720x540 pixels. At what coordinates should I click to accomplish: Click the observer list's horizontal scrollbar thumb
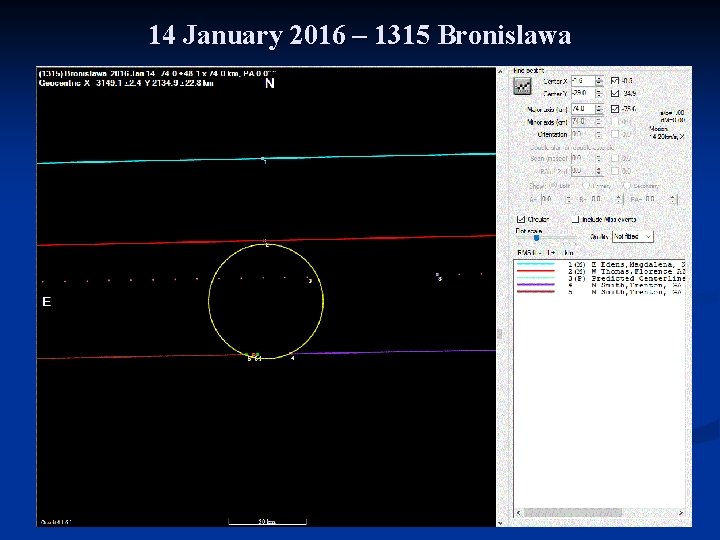coord(573,513)
